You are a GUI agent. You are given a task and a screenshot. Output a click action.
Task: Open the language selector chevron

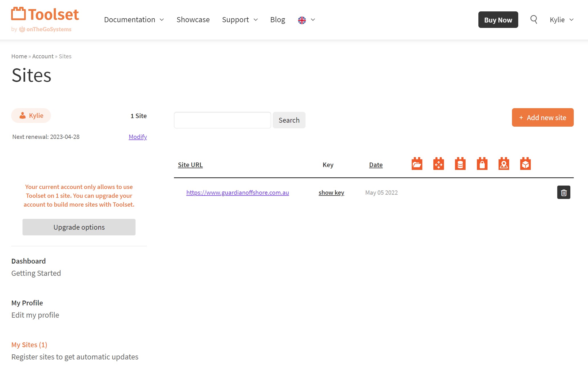pos(313,20)
